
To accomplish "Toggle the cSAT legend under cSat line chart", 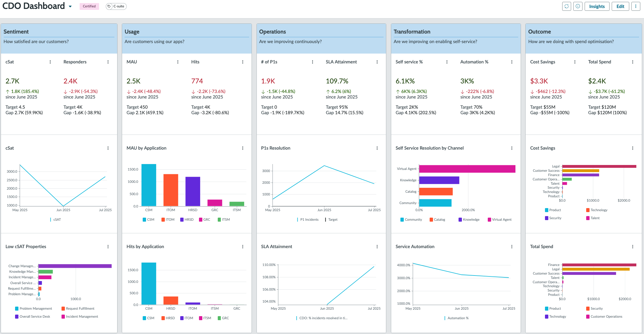I will pos(55,219).
